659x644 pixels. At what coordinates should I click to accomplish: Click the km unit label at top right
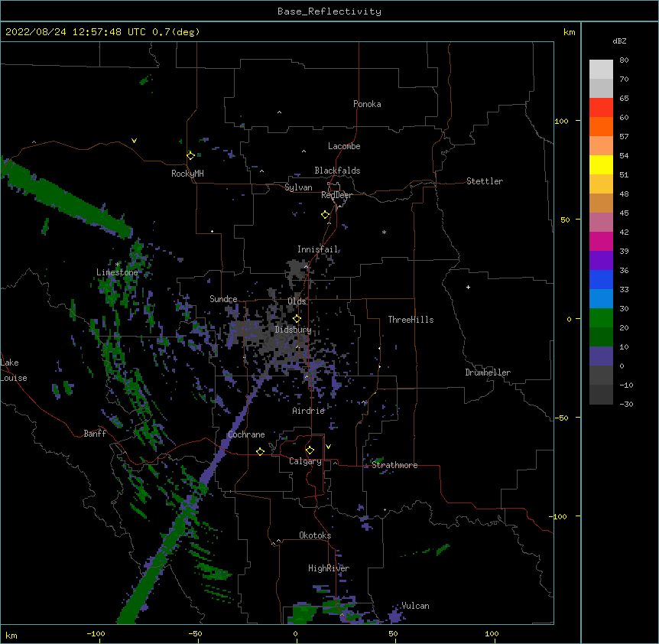[570, 32]
